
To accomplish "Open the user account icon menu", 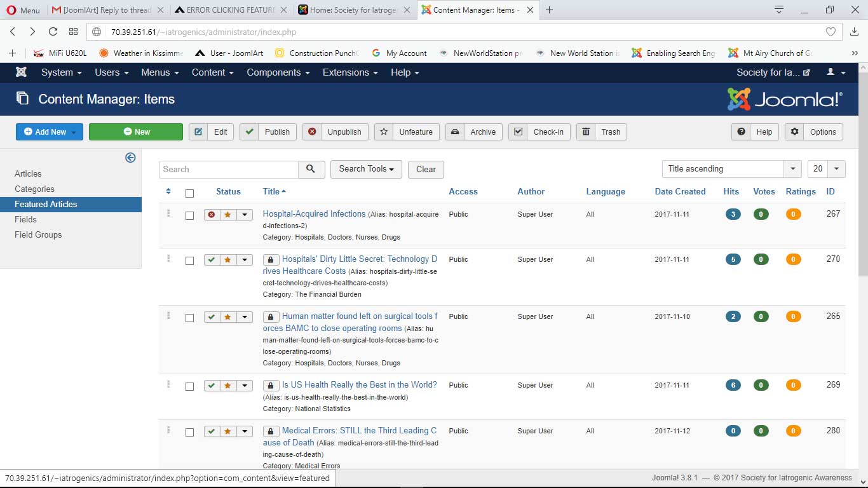I will tap(835, 72).
